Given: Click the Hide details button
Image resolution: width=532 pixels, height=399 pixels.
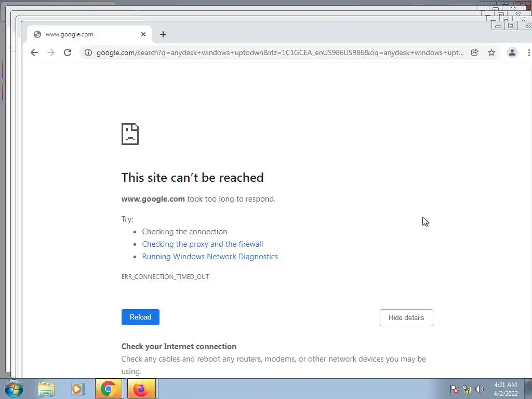Looking at the screenshot, I should coord(406,317).
